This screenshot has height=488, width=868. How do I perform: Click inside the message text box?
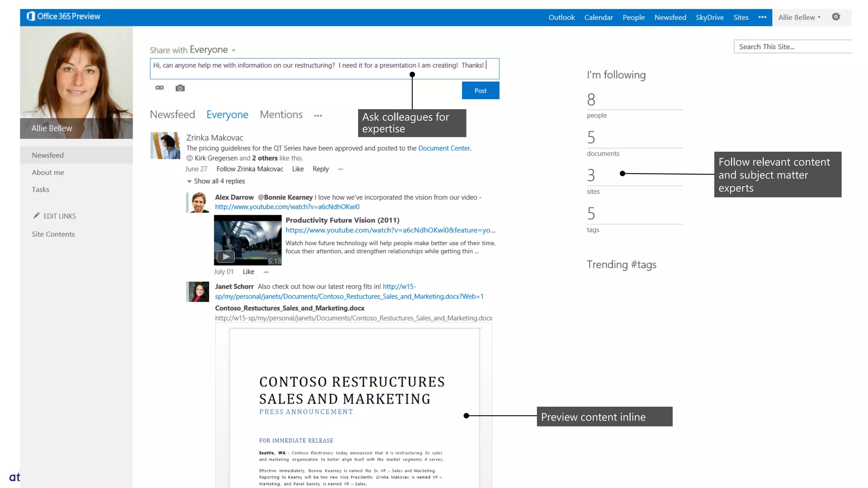(324, 69)
